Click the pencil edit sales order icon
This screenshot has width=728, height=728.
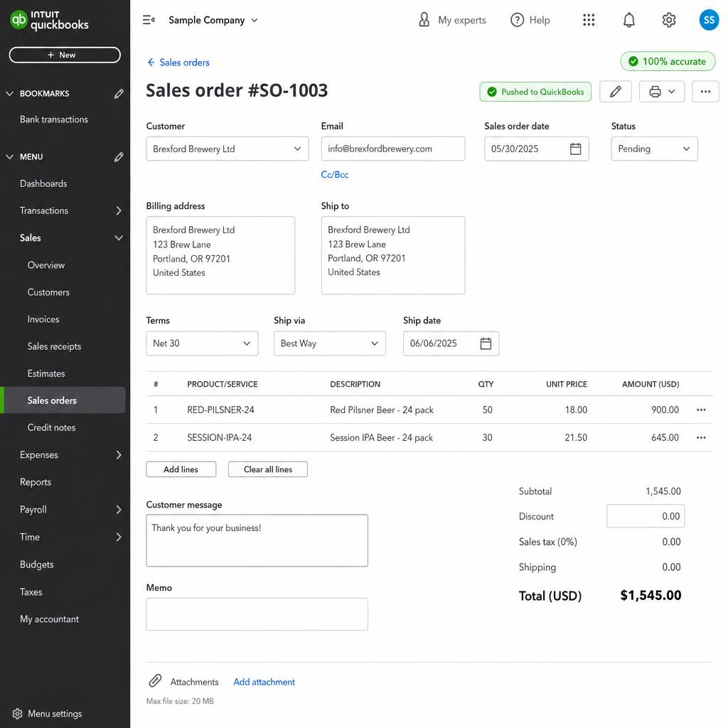(615, 92)
